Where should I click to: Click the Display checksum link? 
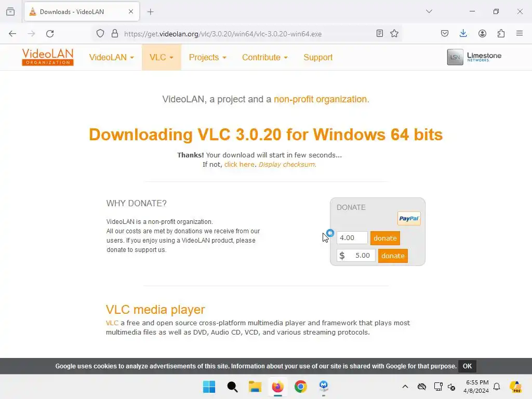click(287, 165)
